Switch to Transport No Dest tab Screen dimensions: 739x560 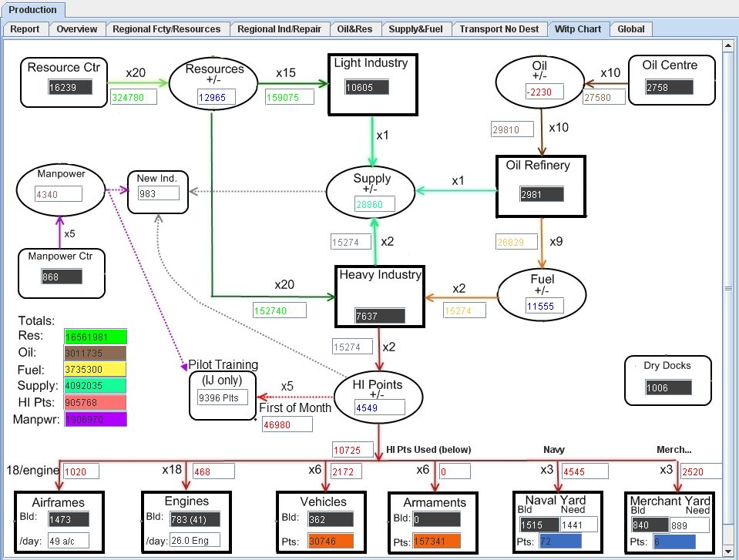pyautogui.click(x=499, y=29)
